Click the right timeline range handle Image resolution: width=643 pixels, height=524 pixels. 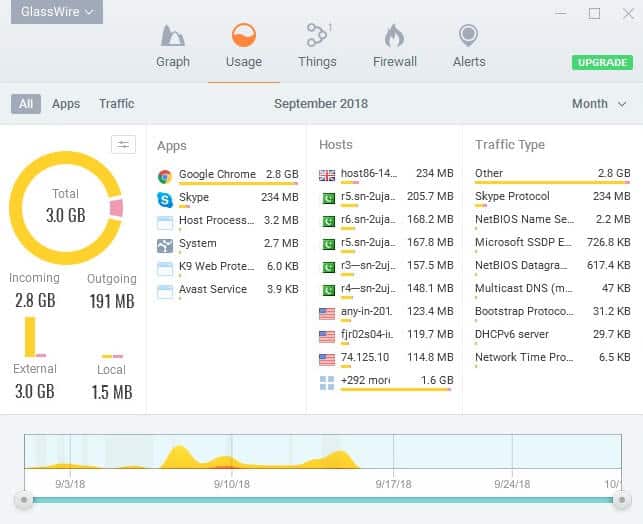click(x=622, y=500)
